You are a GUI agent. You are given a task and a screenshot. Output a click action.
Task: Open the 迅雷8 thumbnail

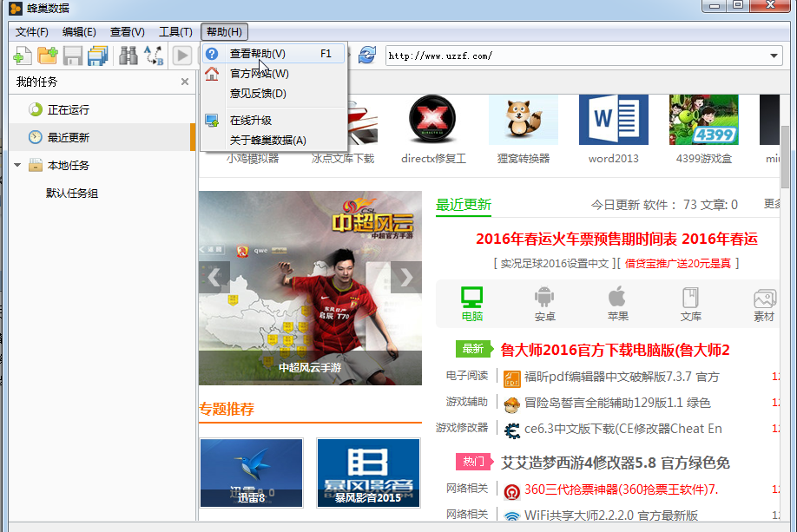click(252, 473)
